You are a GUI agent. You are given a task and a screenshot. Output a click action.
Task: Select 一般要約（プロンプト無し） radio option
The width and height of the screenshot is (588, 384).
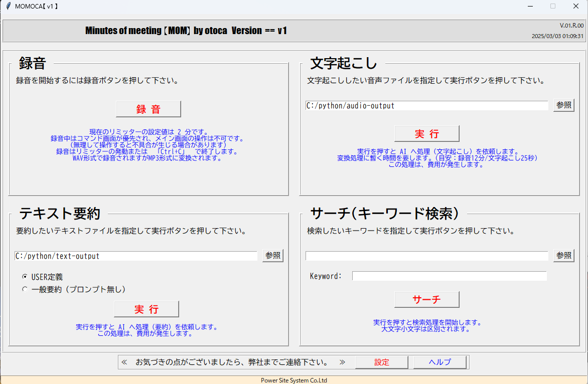pos(25,289)
